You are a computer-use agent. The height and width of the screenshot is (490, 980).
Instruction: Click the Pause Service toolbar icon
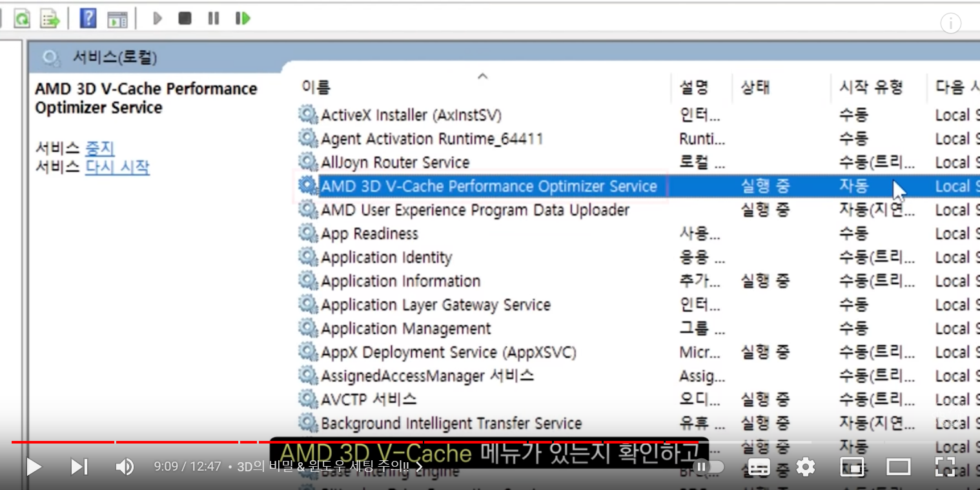[214, 18]
